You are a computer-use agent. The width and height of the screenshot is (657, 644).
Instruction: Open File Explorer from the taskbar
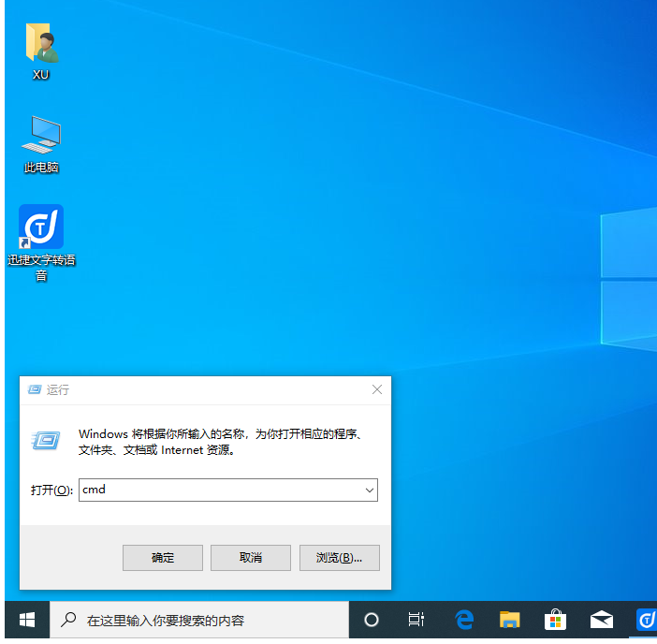(509, 620)
